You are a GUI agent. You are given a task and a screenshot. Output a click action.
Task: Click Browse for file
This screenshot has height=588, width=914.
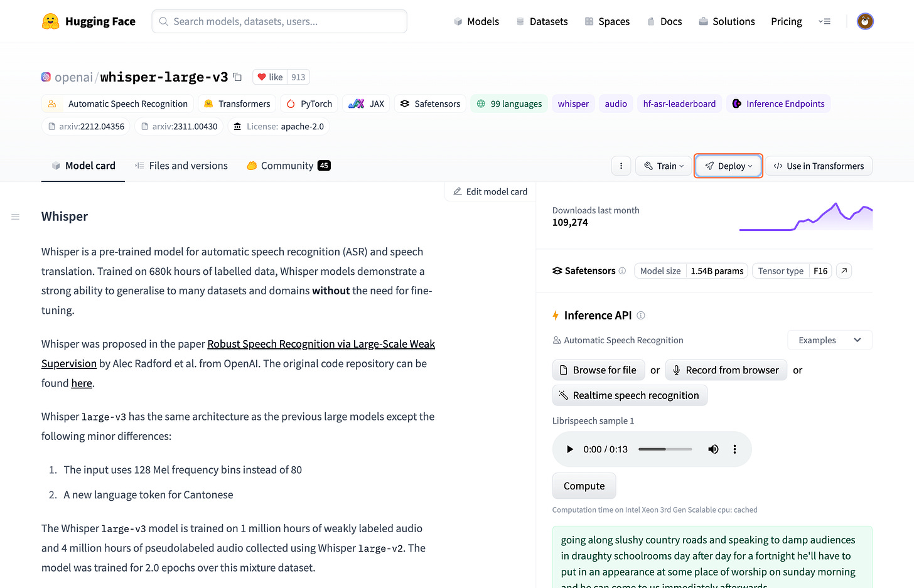pyautogui.click(x=598, y=370)
